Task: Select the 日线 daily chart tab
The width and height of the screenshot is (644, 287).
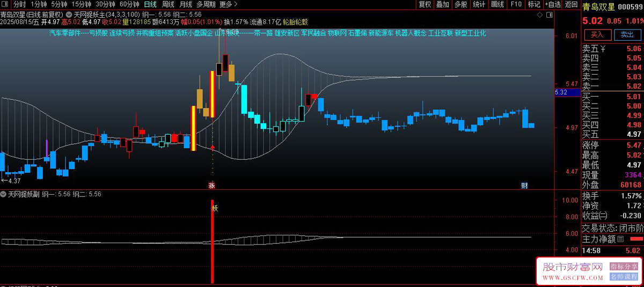Action: (150, 4)
